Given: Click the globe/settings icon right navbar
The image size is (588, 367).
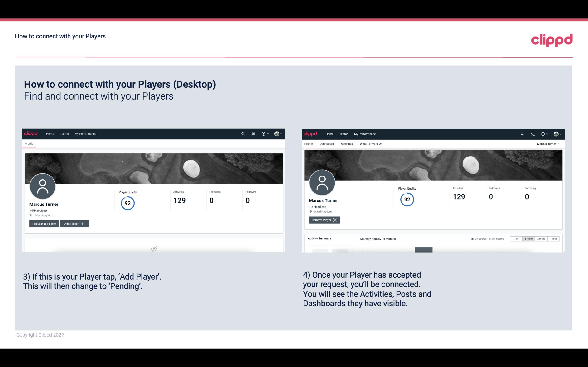Looking at the screenshot, I should (x=277, y=133).
